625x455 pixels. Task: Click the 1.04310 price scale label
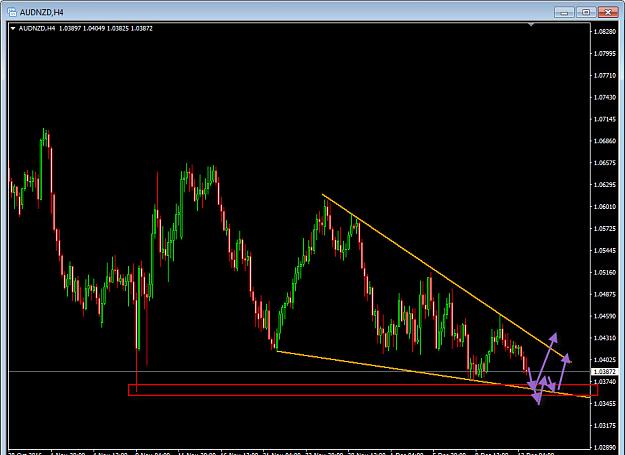coord(605,338)
